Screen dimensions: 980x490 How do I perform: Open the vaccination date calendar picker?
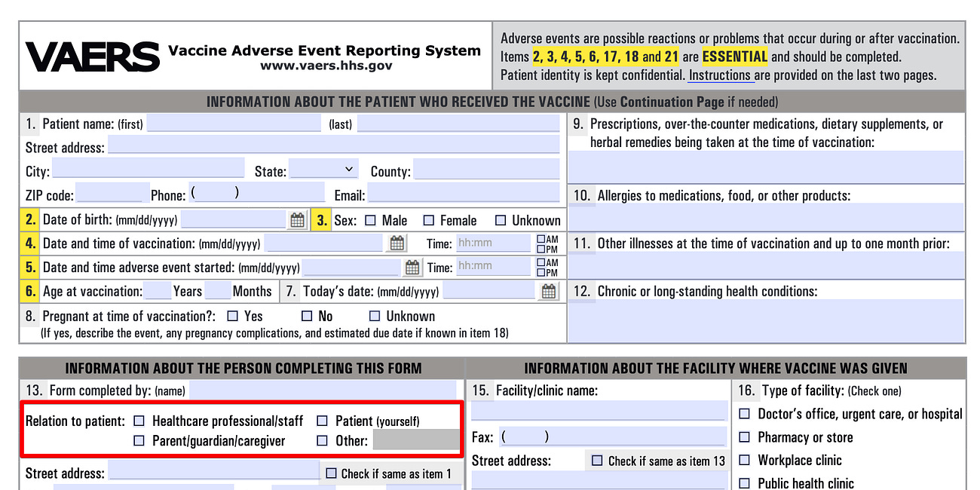point(397,243)
